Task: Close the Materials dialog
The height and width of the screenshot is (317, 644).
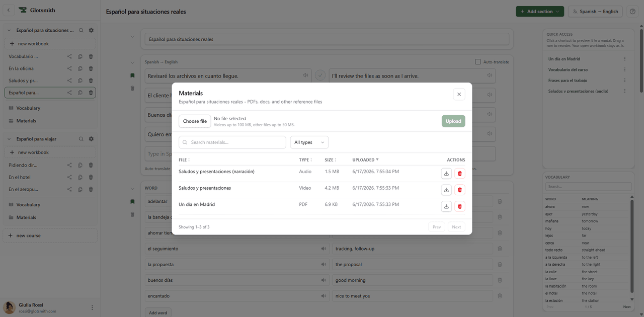Action: [x=459, y=94]
